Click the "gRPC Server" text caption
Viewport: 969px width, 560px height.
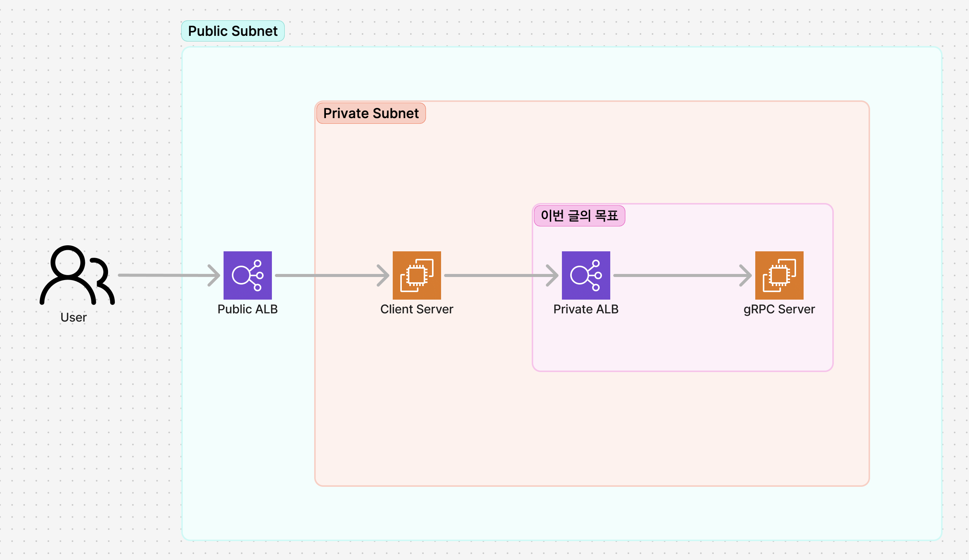coord(779,309)
